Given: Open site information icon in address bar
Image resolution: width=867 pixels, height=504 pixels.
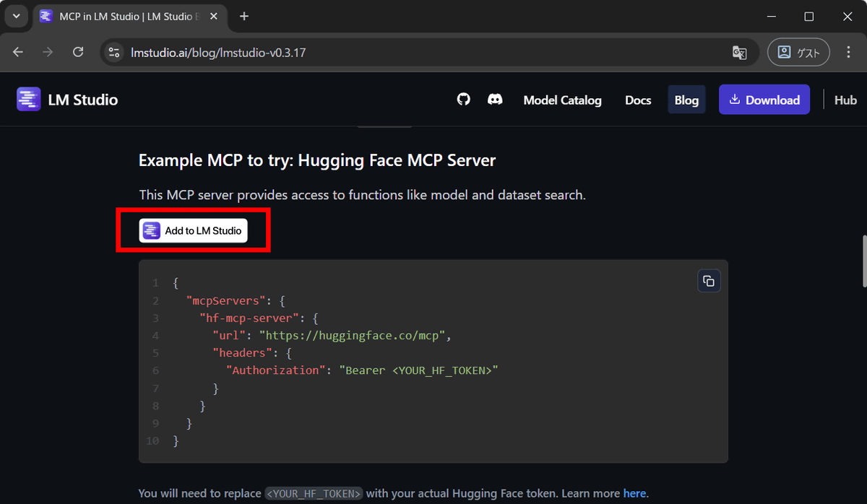Looking at the screenshot, I should pyautogui.click(x=114, y=53).
